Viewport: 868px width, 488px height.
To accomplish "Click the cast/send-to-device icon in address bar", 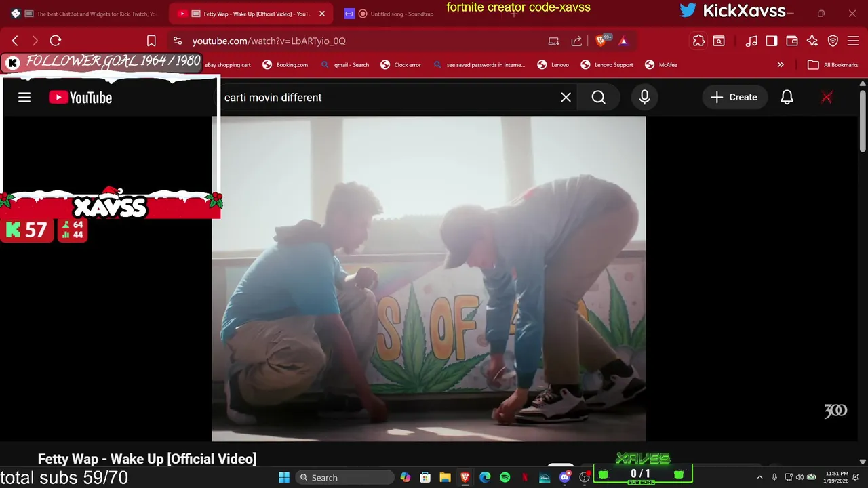I will [554, 41].
